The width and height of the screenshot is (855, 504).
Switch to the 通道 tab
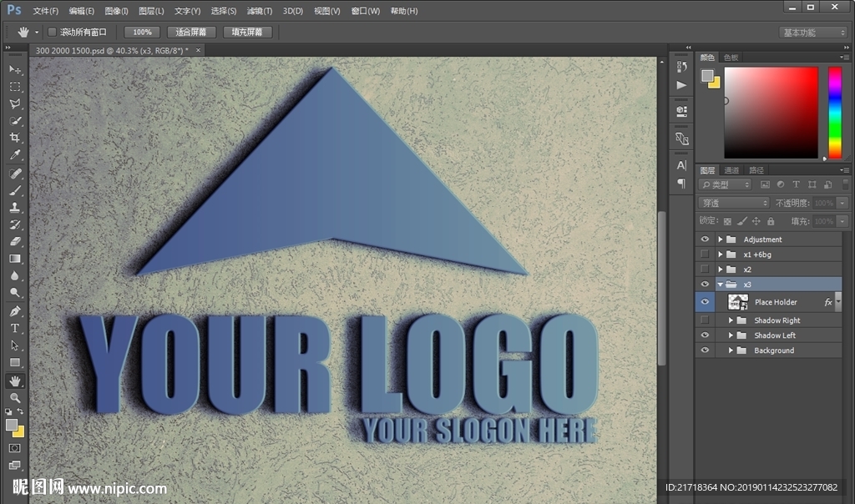(731, 170)
